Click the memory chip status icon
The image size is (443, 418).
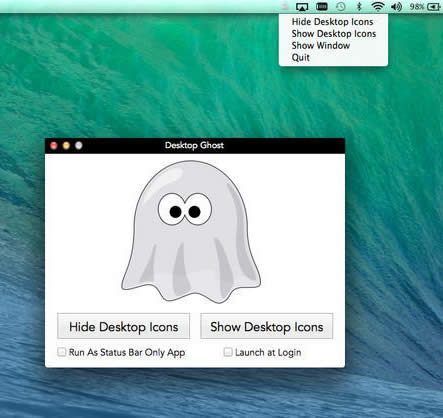[x=322, y=6]
